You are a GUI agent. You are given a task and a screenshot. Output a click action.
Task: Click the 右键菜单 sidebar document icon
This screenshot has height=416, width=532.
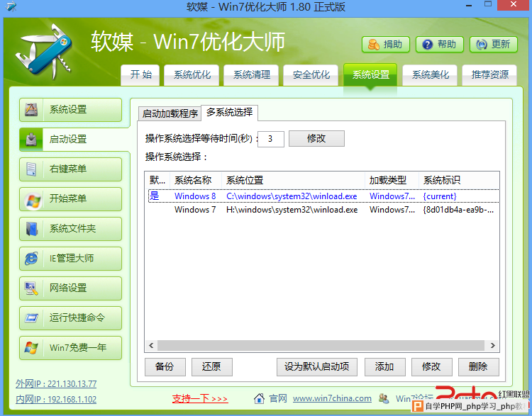click(31, 169)
